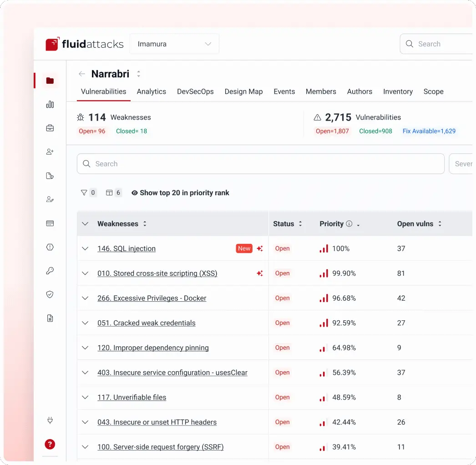This screenshot has width=476, height=465.
Task: Click the briefcase icon in sidebar
Action: pos(50,128)
